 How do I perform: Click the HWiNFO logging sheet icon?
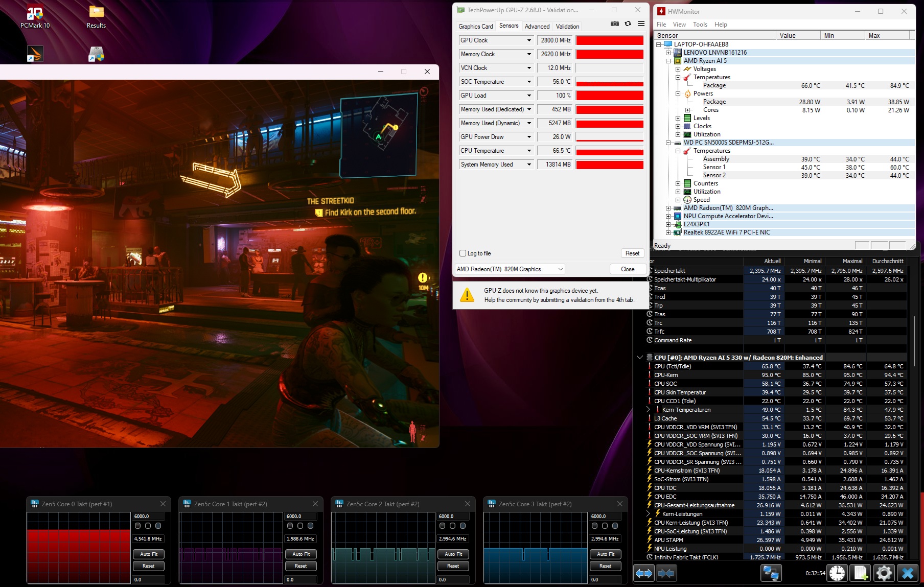pyautogui.click(x=861, y=573)
